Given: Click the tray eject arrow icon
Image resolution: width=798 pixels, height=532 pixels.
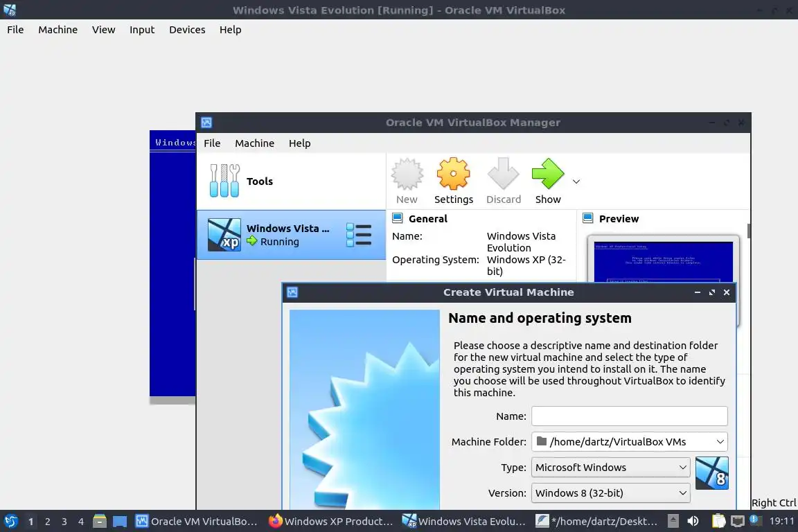Looking at the screenshot, I should 673,521.
